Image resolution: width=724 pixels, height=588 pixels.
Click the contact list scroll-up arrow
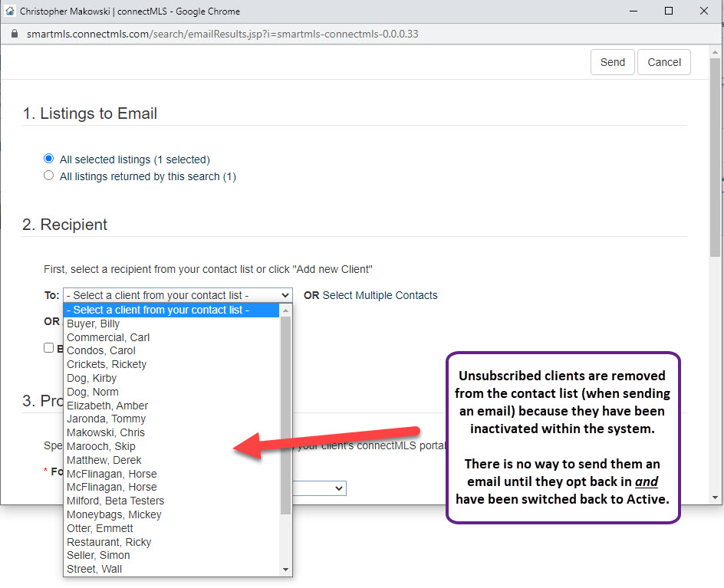pyautogui.click(x=285, y=310)
